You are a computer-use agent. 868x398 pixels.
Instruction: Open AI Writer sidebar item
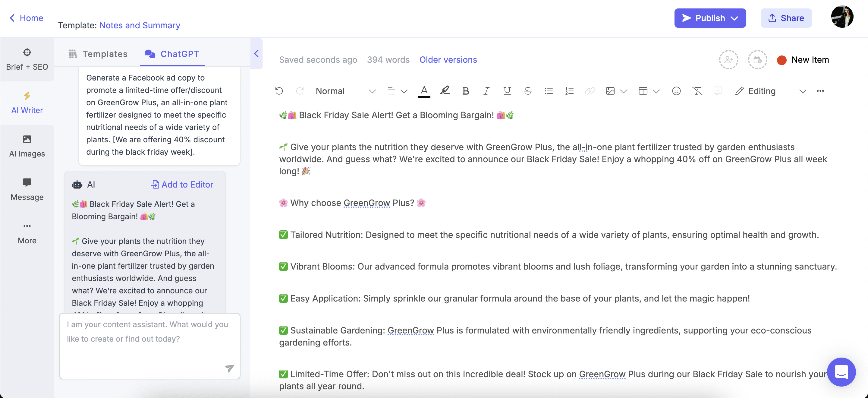(x=27, y=103)
